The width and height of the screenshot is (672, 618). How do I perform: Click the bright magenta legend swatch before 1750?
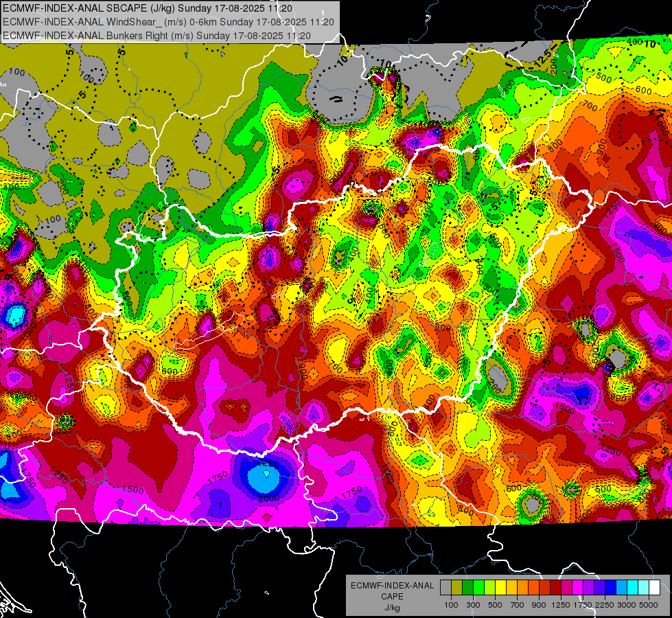pyautogui.click(x=578, y=587)
